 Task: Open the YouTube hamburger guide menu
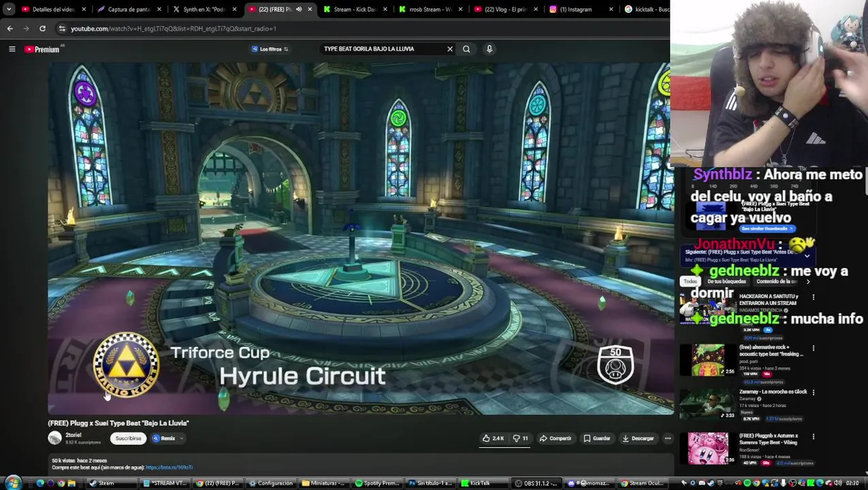pos(12,49)
